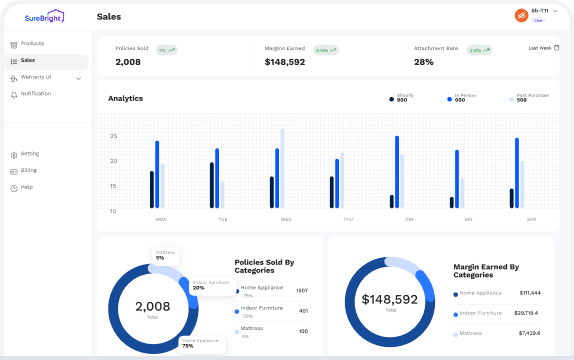The height and width of the screenshot is (360, 574).
Task: Click the Margins Earned trend badge
Action: [326, 50]
